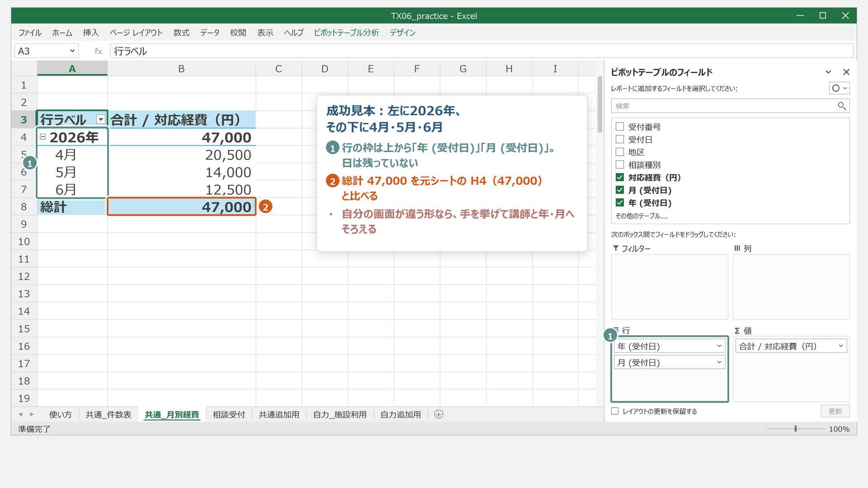Click the search magnifier icon in field list
The height and width of the screenshot is (488, 868).
pos(841,106)
